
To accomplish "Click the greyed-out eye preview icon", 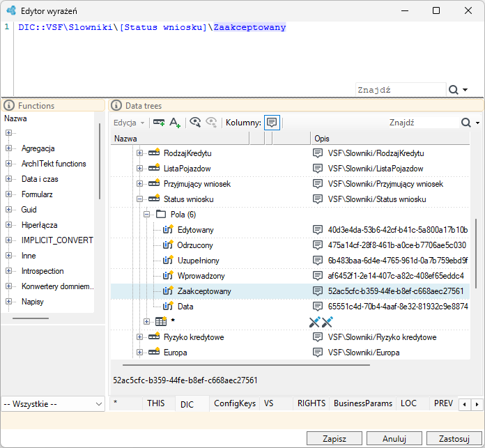I will pyautogui.click(x=212, y=123).
